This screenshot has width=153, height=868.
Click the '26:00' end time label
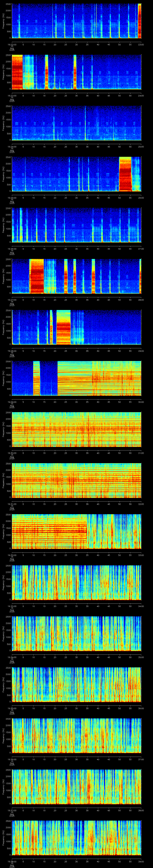click(x=141, y=198)
